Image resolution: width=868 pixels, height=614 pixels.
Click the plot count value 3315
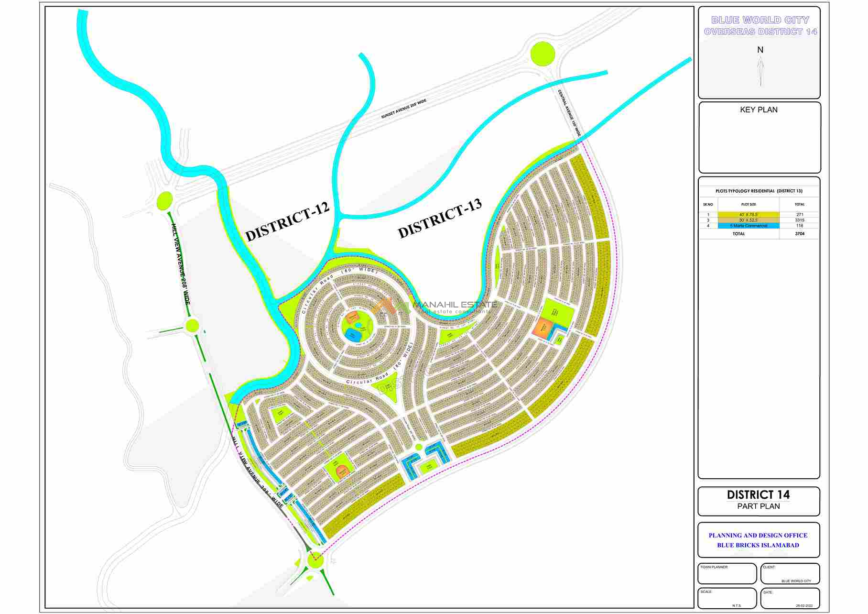click(800, 220)
